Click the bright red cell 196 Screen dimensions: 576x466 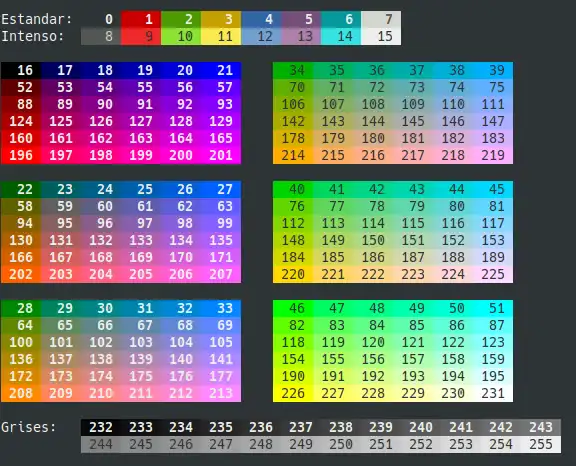tap(21, 155)
